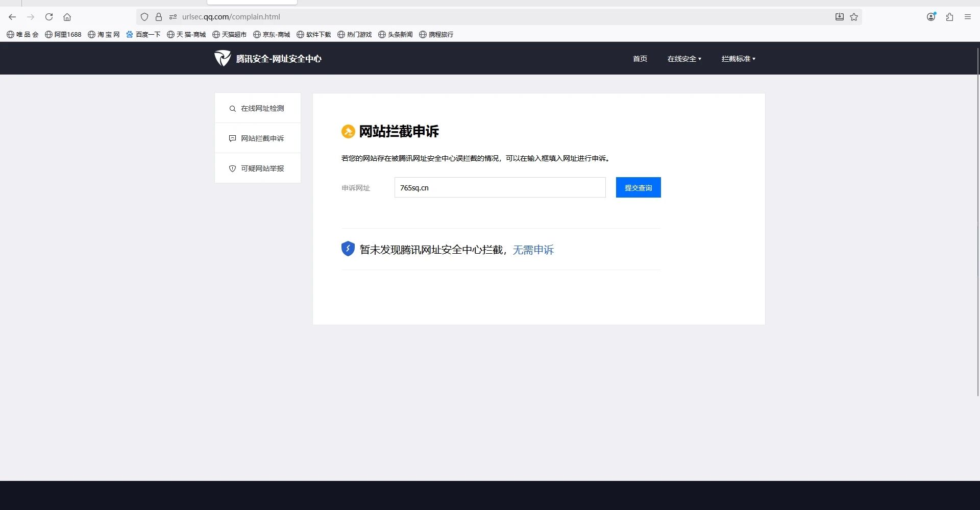Go to 首页 in the navigation bar
This screenshot has height=510, width=980.
pyautogui.click(x=640, y=59)
